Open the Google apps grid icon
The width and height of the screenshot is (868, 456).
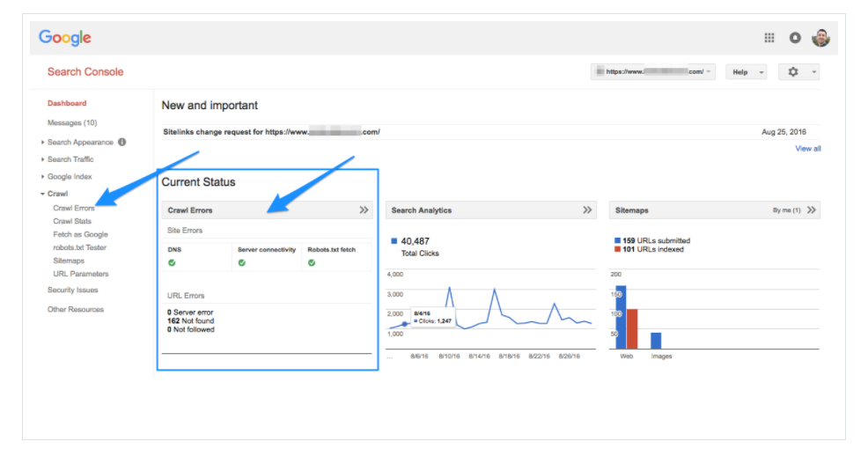coord(769,38)
